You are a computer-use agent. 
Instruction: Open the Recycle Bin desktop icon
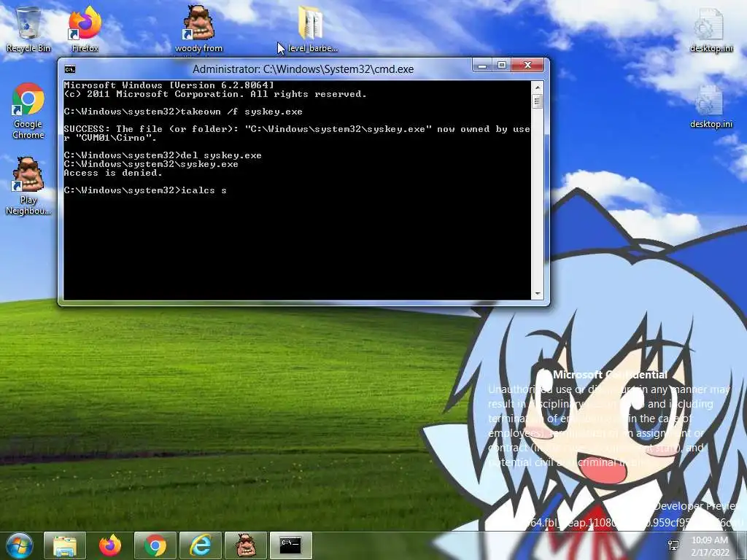pos(28,29)
